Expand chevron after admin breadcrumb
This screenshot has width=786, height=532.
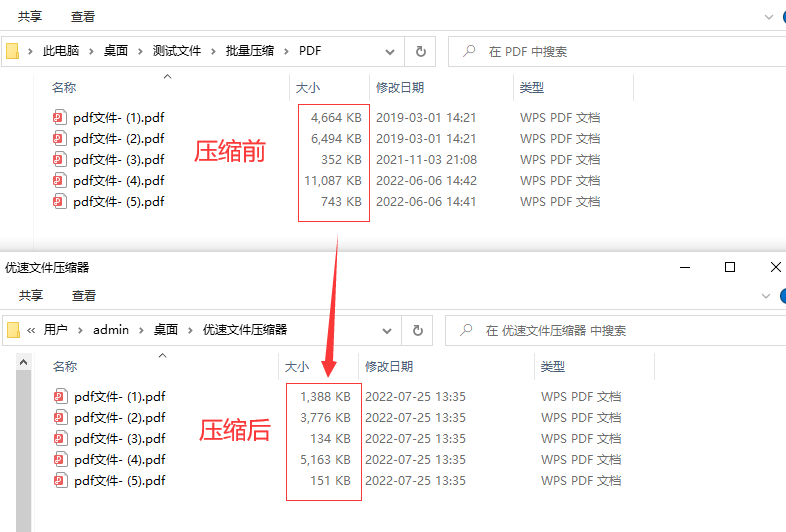[141, 330]
